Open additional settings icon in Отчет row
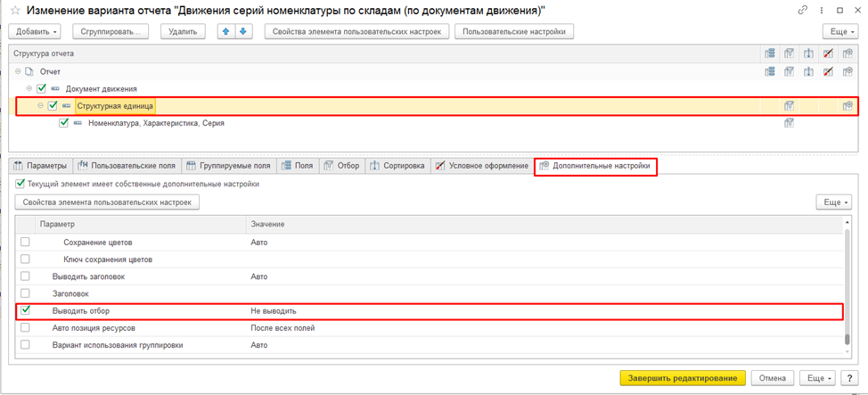 [x=847, y=71]
